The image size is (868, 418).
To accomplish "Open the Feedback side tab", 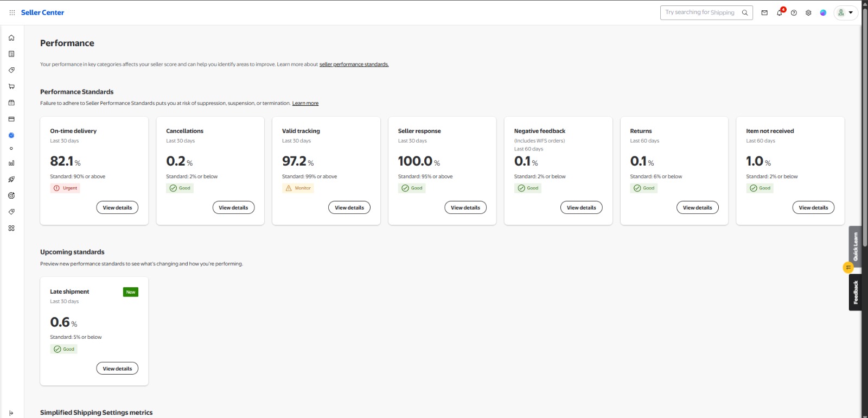I will 855,292.
